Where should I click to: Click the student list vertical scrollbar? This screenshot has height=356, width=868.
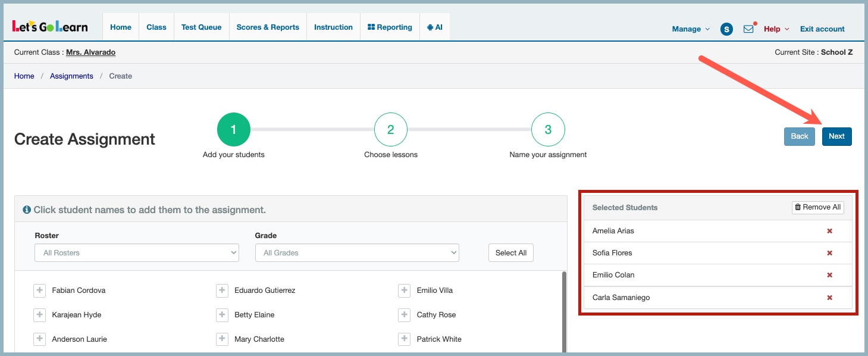pyautogui.click(x=563, y=310)
